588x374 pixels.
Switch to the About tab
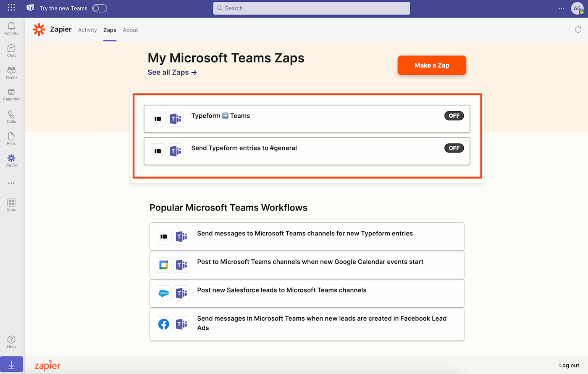130,30
